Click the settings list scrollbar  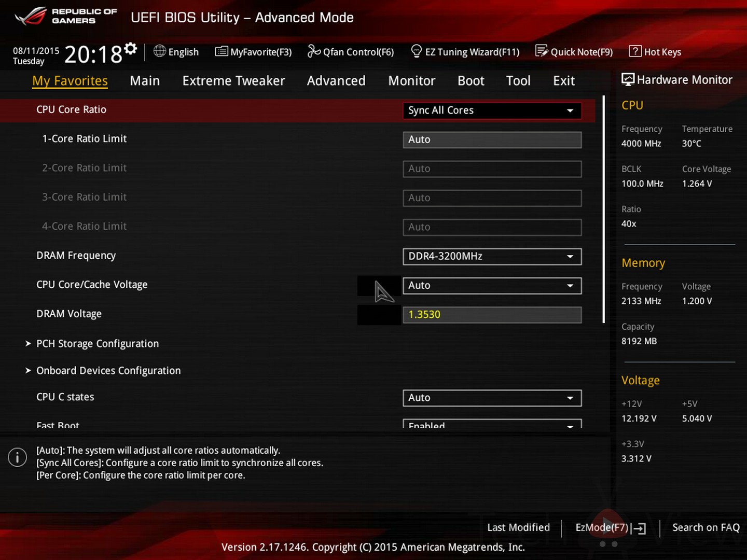point(604,209)
